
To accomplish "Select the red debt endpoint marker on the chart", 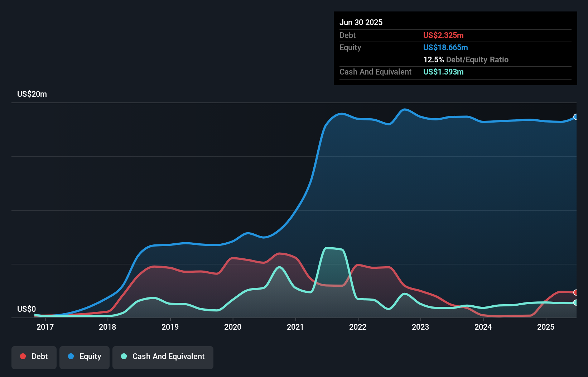I will pyautogui.click(x=575, y=293).
